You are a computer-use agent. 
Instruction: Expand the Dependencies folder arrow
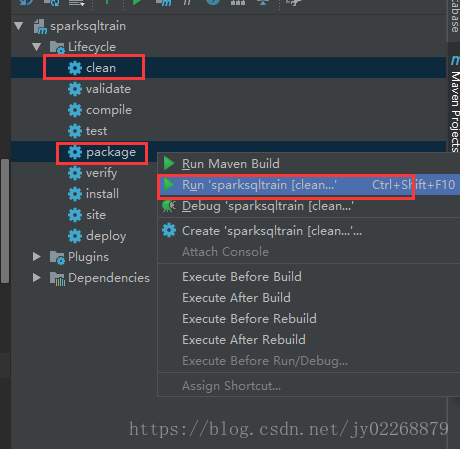(37, 278)
